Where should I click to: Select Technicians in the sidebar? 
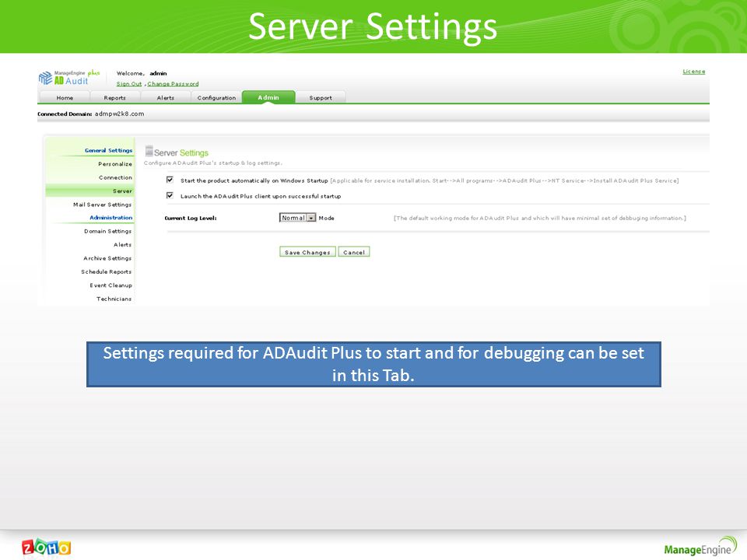point(114,299)
